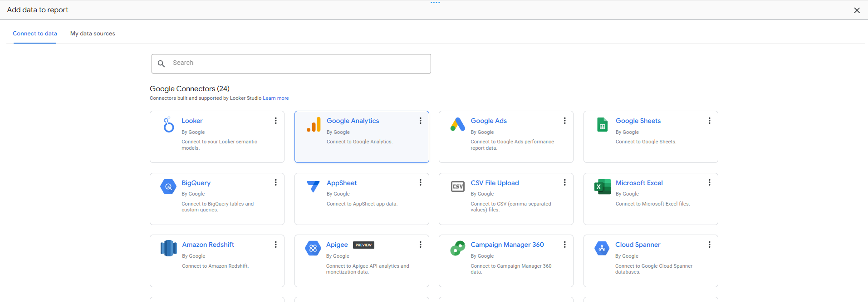
Task: Click 'Add data to report' title text
Action: (x=38, y=10)
